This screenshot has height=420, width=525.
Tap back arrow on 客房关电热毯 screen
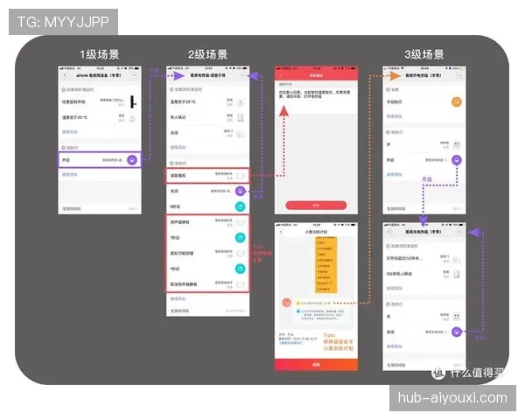(389, 232)
